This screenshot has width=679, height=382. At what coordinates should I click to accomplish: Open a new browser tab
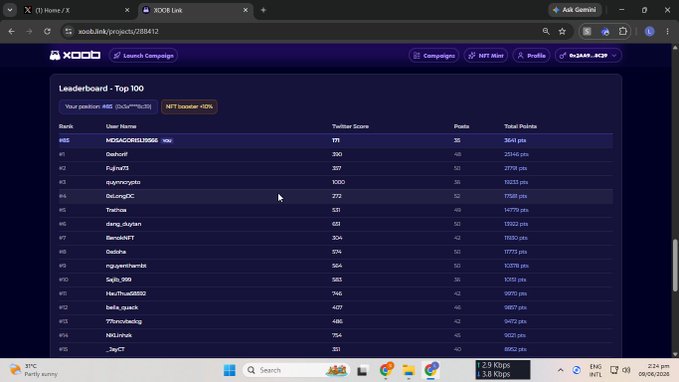(263, 10)
